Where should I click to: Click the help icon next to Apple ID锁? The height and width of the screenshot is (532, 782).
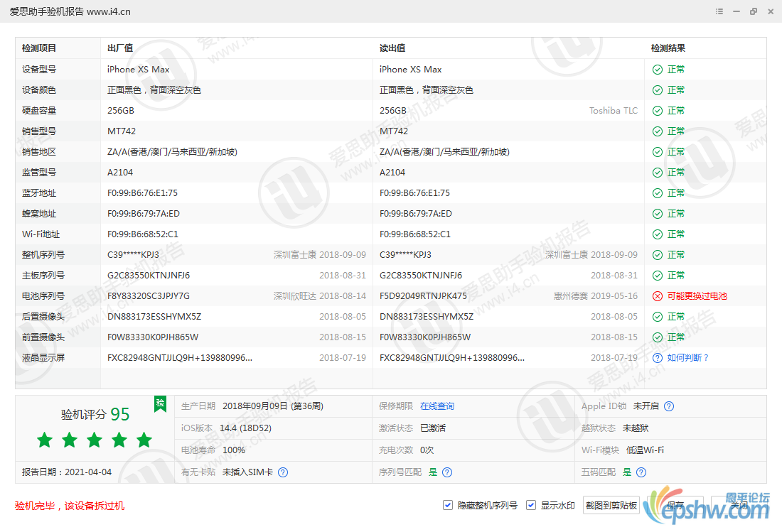click(669, 406)
